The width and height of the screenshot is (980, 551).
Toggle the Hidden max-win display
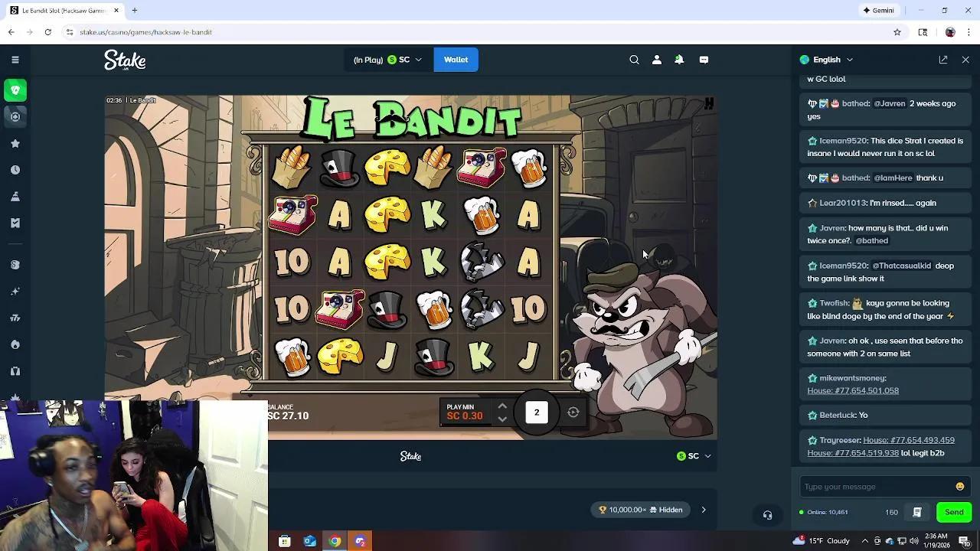pyautogui.click(x=665, y=510)
